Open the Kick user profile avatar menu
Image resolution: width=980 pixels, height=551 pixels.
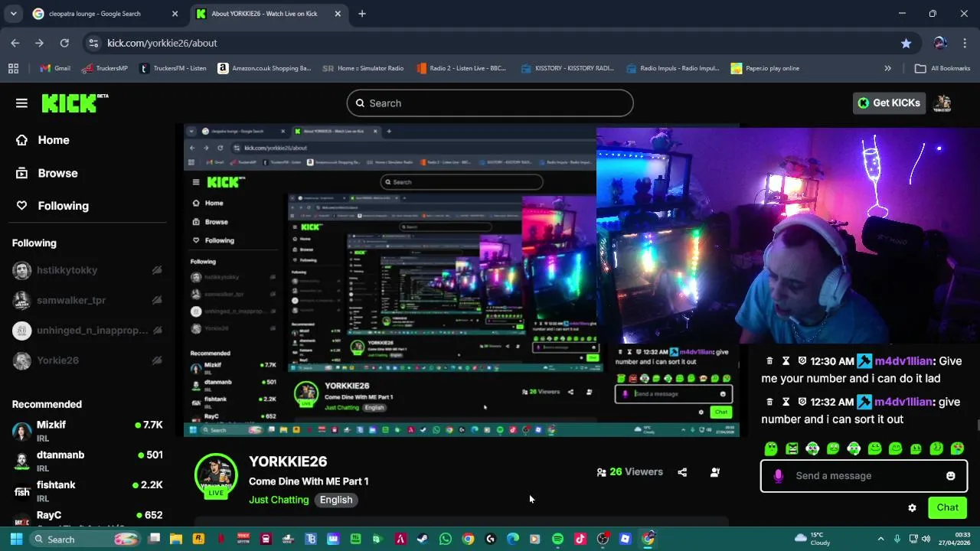point(943,103)
